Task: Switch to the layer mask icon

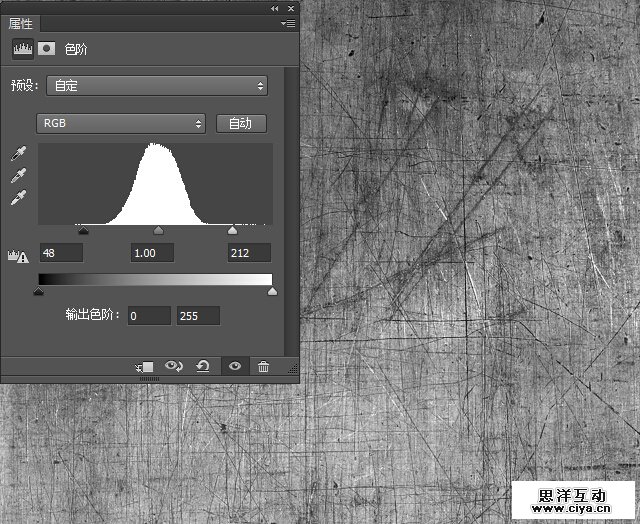Action: coord(47,49)
